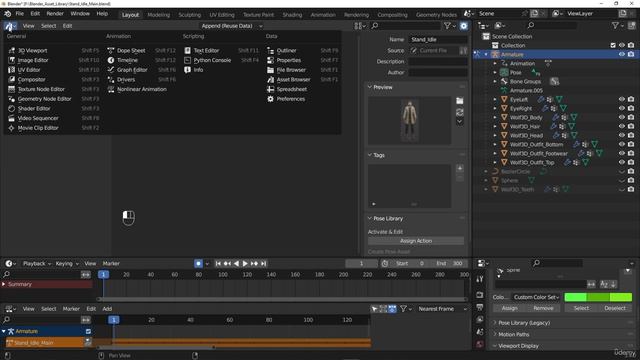Image resolution: width=640 pixels, height=360 pixels.
Task: Open Append (Reuse Data) import dropdown
Action: (x=232, y=26)
